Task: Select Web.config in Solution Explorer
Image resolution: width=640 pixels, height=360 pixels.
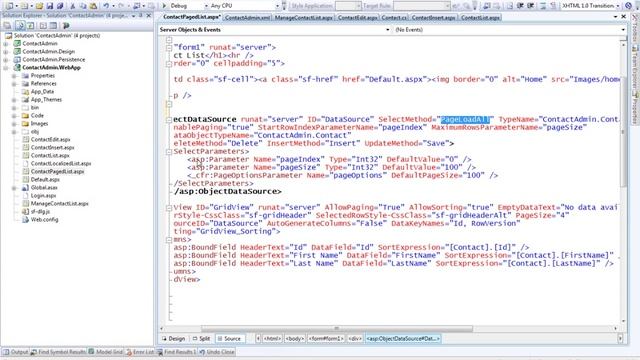Action: 44,220
